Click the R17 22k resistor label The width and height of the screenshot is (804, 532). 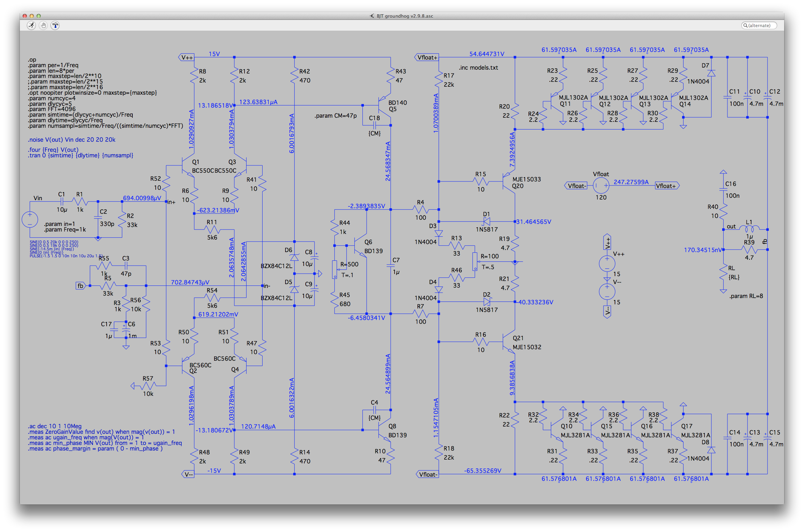pos(449,80)
